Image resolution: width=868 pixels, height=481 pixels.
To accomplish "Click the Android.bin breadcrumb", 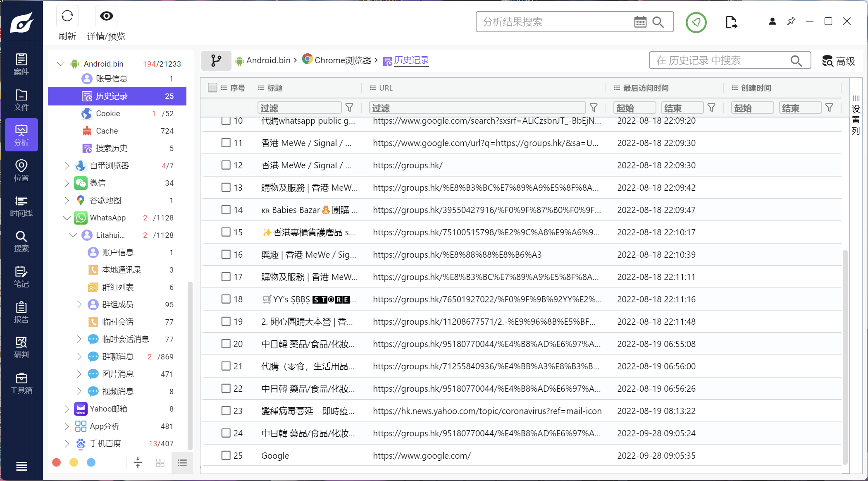I will [263, 60].
